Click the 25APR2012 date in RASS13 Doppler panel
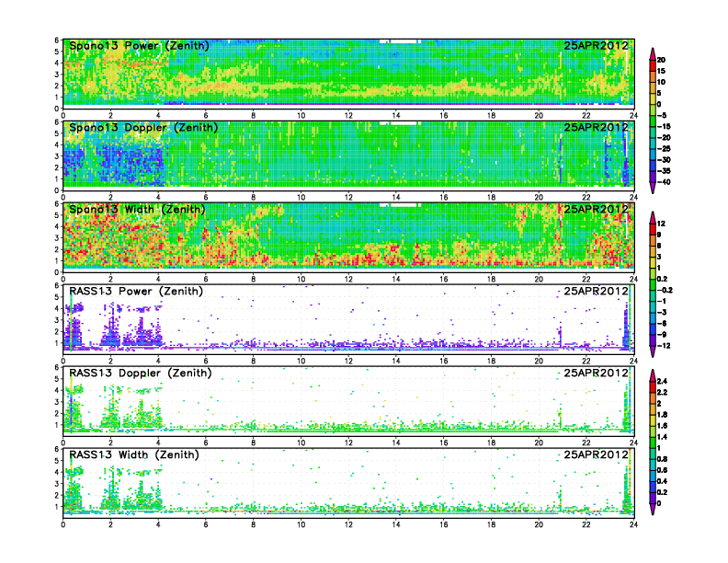This screenshot has height=563, width=728. coord(596,373)
